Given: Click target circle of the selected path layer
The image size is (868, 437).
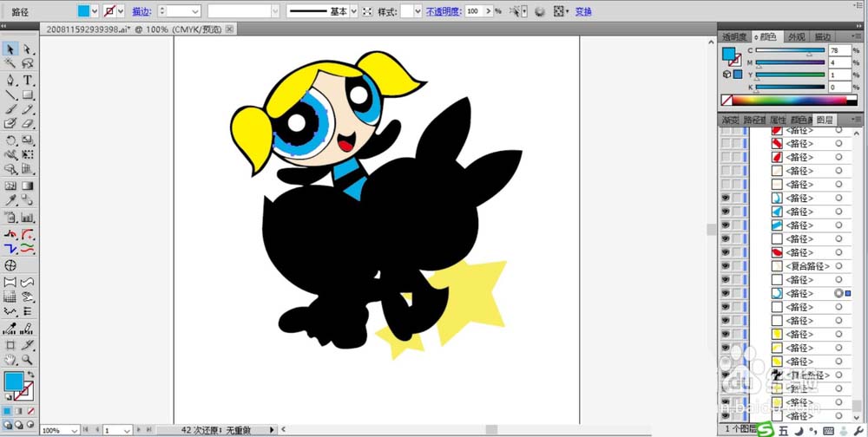Looking at the screenshot, I should [838, 293].
